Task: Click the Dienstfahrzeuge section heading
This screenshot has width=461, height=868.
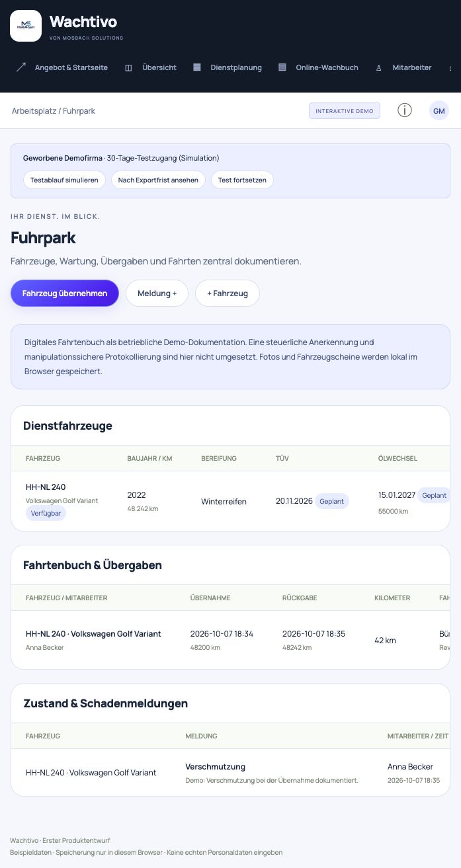Action: [67, 426]
